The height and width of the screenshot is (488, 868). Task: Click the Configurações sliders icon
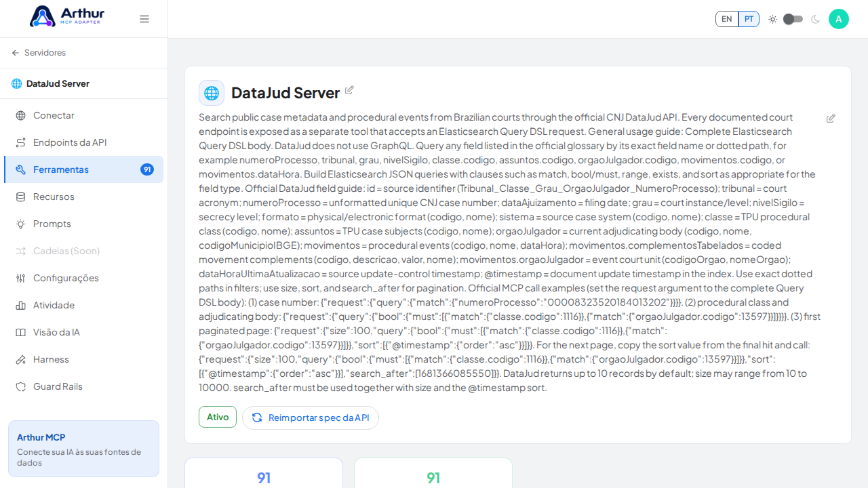21,278
